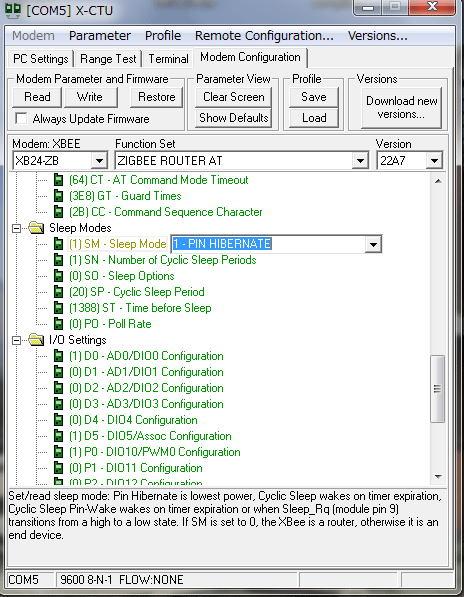
Task: Click the Sleep Modes folder icon
Action: 36,228
